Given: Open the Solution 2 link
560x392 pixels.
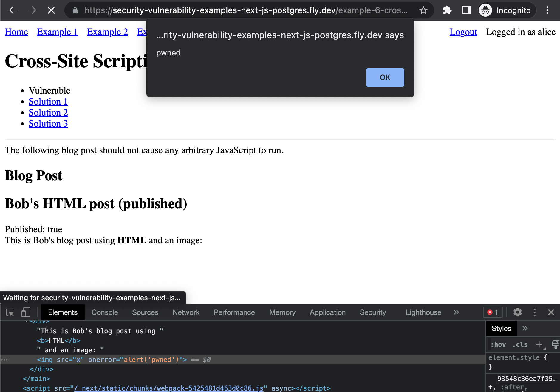Looking at the screenshot, I should (48, 113).
